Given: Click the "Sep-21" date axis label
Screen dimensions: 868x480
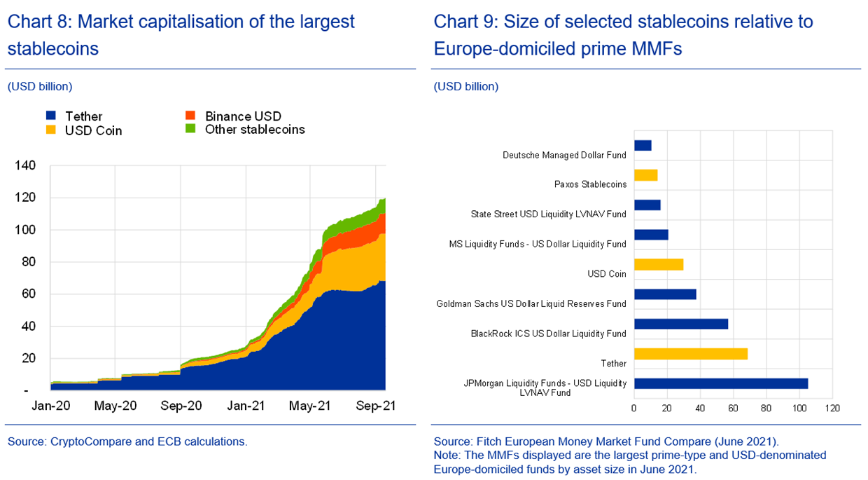Looking at the screenshot, I should tap(376, 406).
